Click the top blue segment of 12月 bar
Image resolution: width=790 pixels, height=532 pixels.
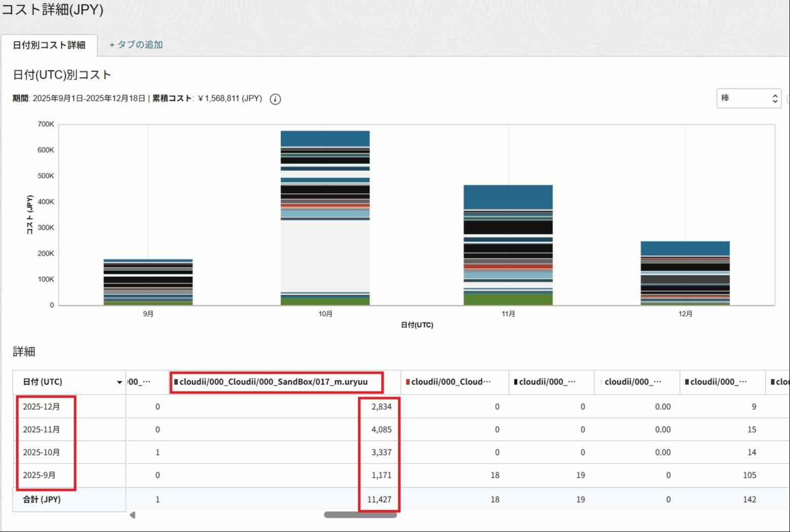coord(685,248)
